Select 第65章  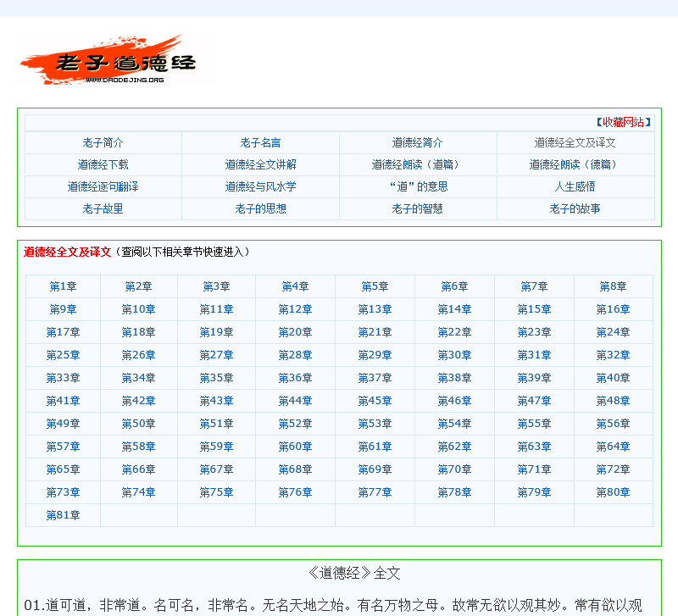63,470
